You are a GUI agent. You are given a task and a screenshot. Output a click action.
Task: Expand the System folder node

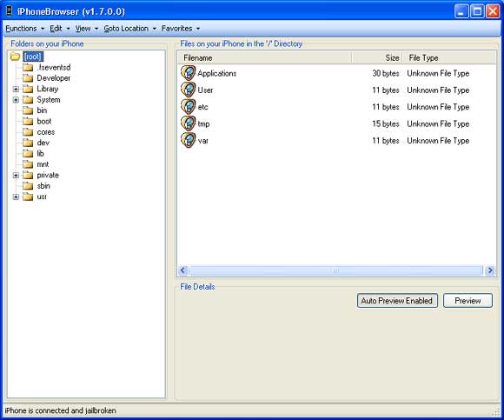point(16,100)
